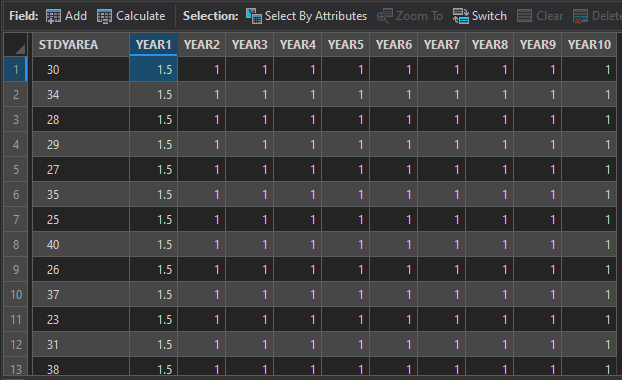
Task: Click the Clear selection icon
Action: [x=524, y=16]
